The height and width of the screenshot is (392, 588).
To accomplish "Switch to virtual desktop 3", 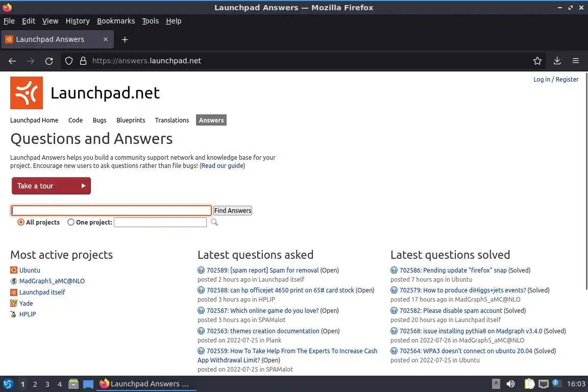I will tap(47, 384).
